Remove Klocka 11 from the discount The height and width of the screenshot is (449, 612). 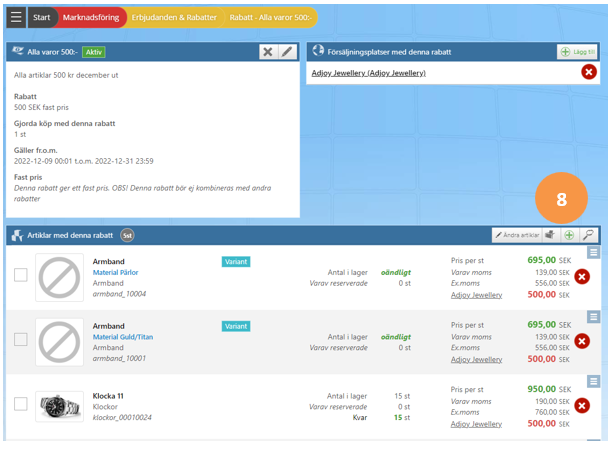point(582,406)
